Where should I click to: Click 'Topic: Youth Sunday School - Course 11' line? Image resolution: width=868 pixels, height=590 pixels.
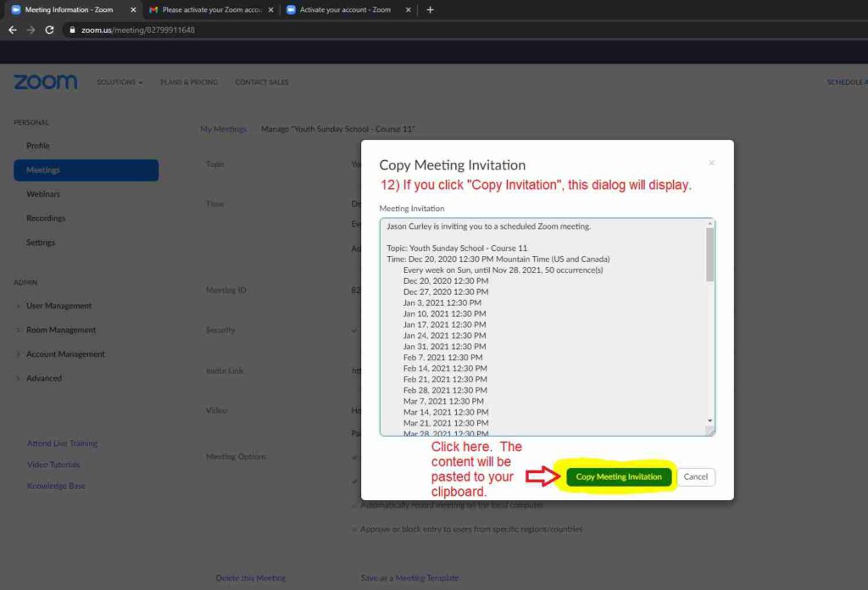[457, 248]
